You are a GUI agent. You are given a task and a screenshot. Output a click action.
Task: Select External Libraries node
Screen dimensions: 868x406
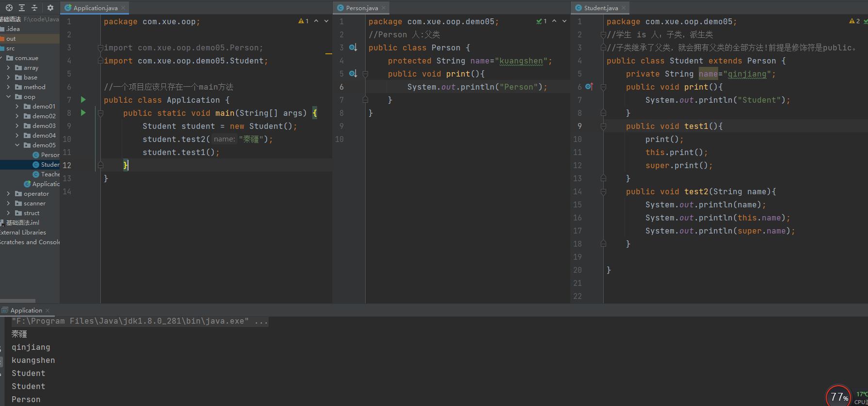click(22, 233)
